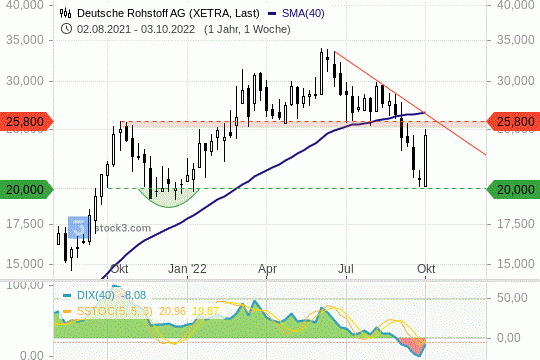Click the DIX(40) legend marker
The width and height of the screenshot is (540, 360).
click(67, 296)
